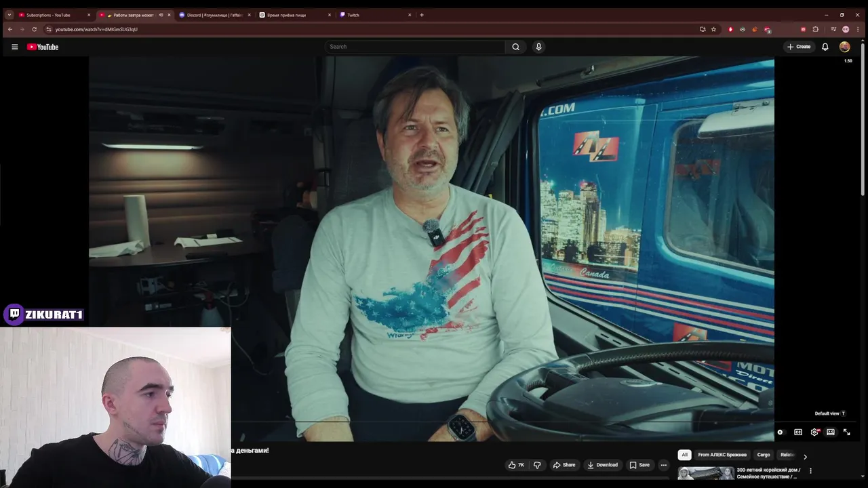The height and width of the screenshot is (488, 868).
Task: Show more chips with right chevron
Action: click(x=805, y=456)
